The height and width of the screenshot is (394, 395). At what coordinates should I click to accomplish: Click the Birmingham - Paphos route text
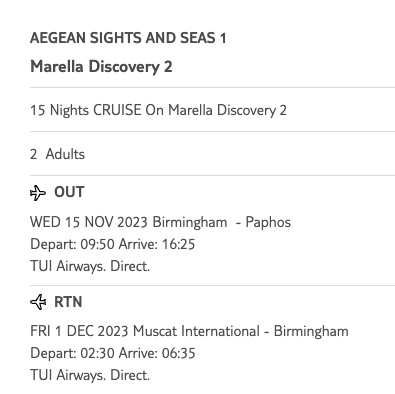click(222, 222)
